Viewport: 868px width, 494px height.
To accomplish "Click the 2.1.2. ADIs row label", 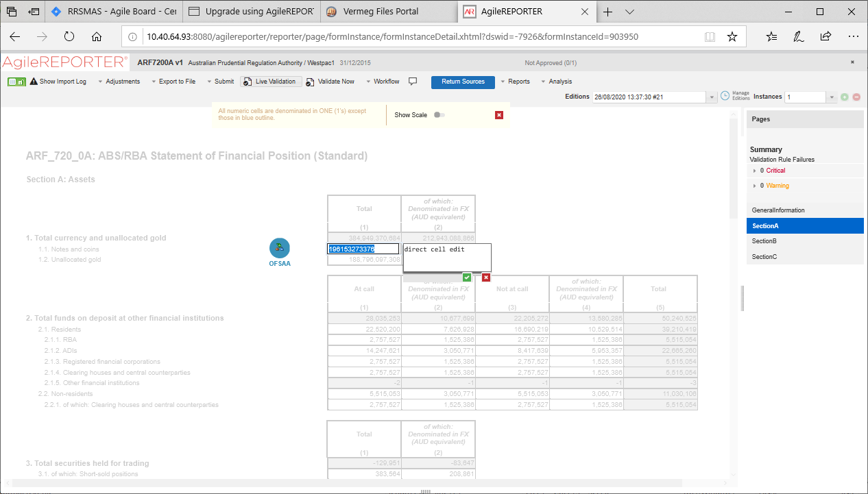I will click(x=60, y=350).
